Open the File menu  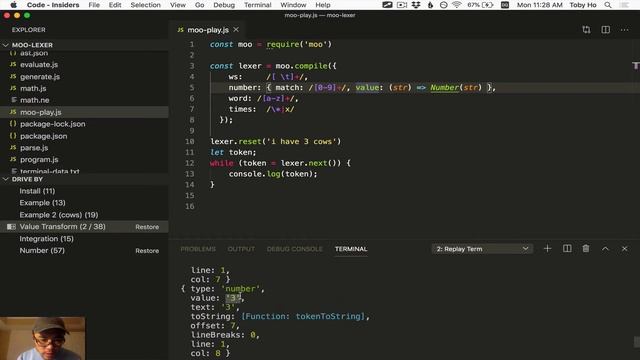94,5
